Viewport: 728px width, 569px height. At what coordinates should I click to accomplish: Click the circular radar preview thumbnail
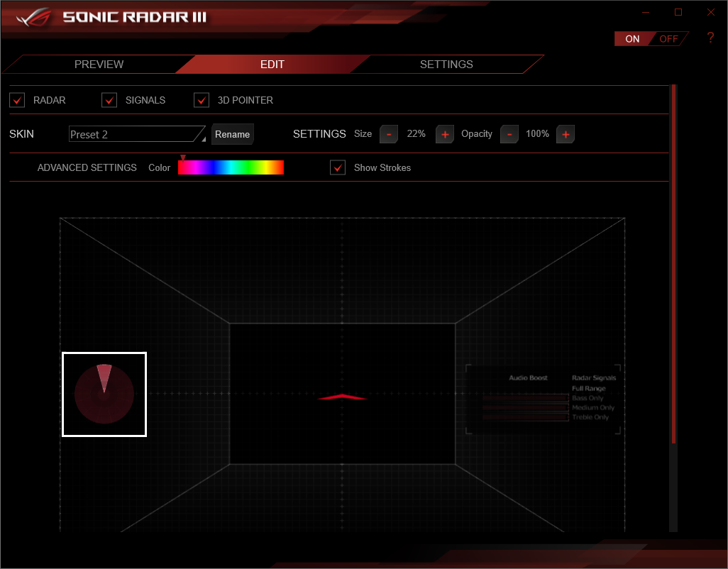pyautogui.click(x=104, y=394)
